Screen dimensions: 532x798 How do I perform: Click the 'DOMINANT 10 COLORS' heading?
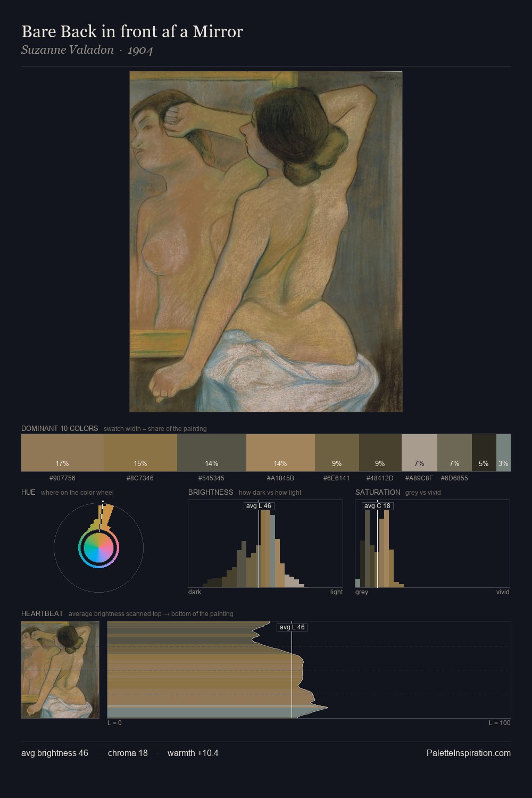(60, 428)
